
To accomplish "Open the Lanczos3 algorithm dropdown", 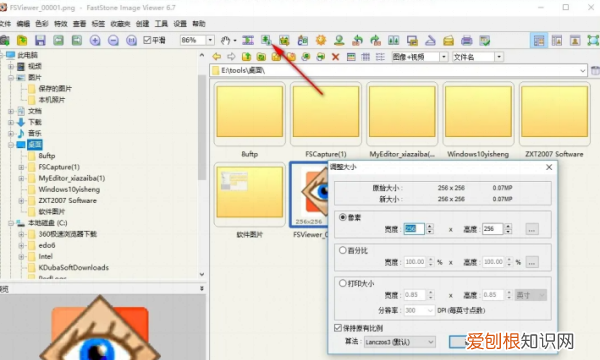I will coord(399,342).
